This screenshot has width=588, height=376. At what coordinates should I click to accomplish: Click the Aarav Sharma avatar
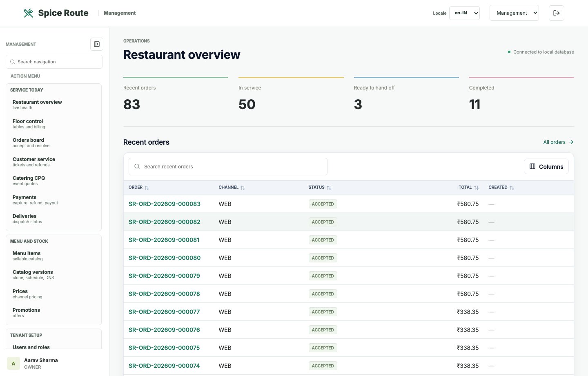click(13, 363)
